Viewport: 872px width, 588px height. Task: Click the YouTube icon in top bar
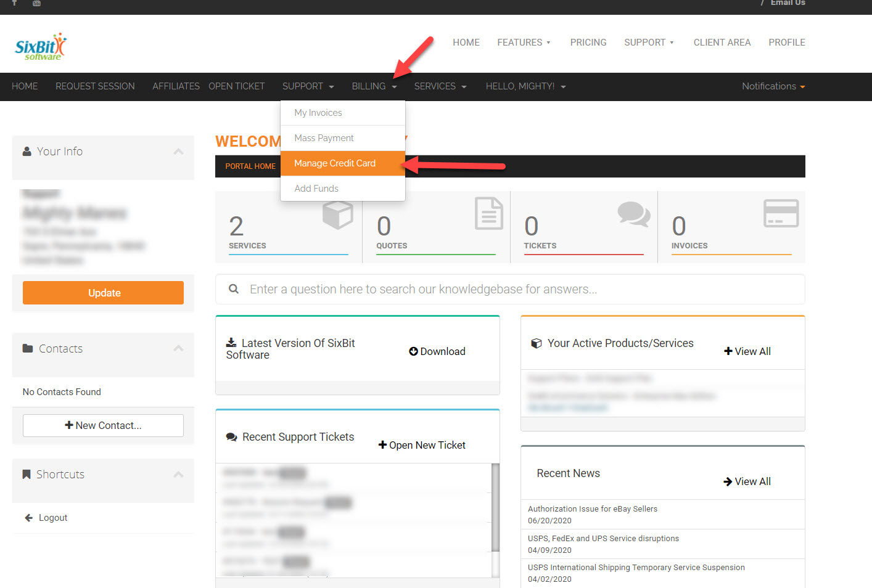pyautogui.click(x=36, y=3)
